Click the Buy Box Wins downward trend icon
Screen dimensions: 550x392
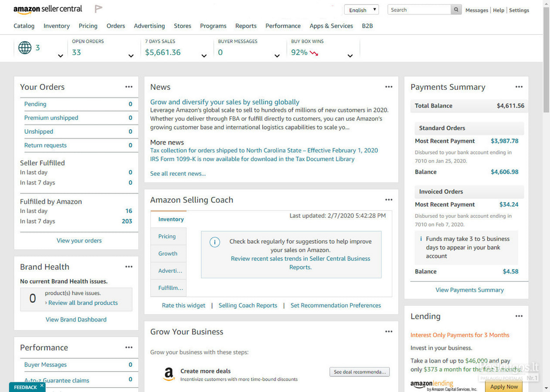tap(314, 53)
